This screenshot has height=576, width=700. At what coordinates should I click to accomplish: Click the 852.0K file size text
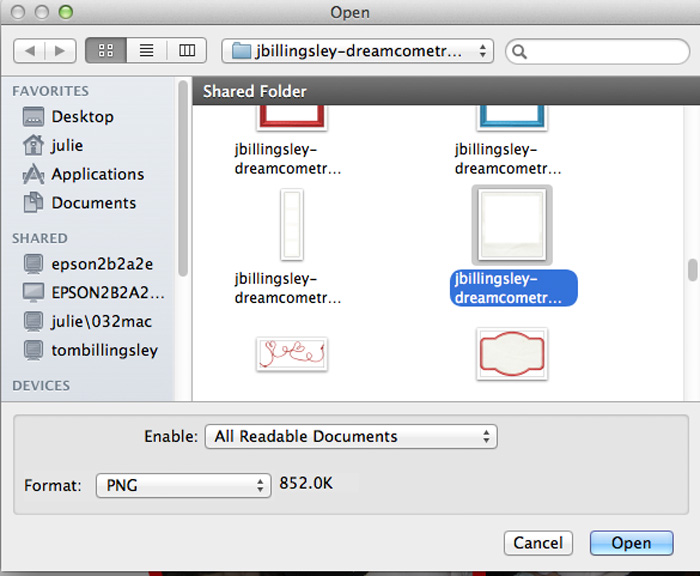(306, 483)
